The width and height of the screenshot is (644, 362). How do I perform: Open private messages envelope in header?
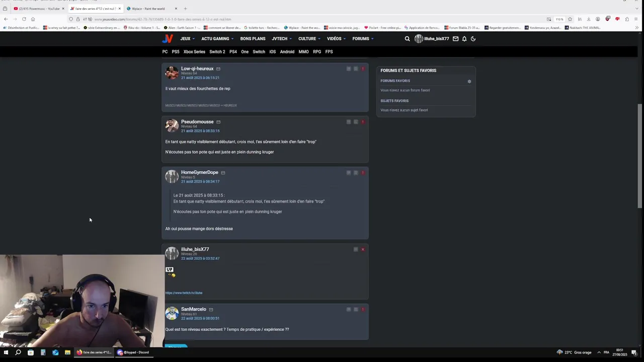pyautogui.click(x=455, y=39)
